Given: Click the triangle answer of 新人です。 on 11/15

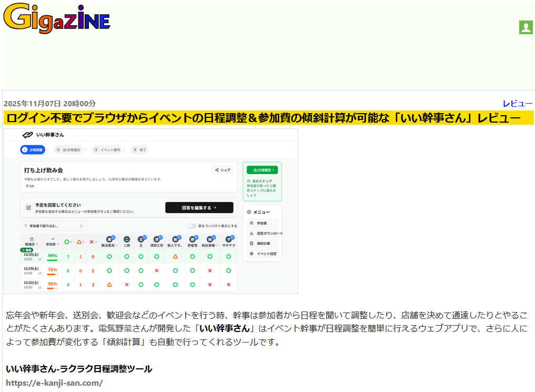Looking at the screenshot, I should 175,257.
